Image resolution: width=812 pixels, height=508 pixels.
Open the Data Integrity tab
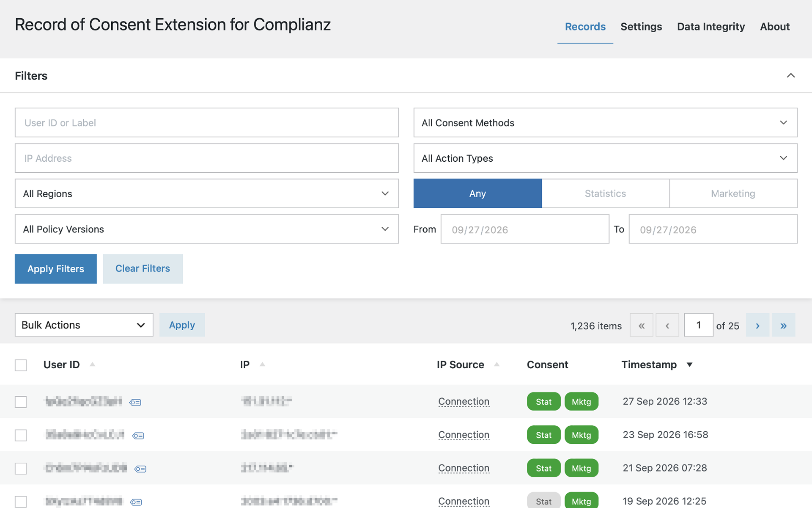(x=711, y=27)
